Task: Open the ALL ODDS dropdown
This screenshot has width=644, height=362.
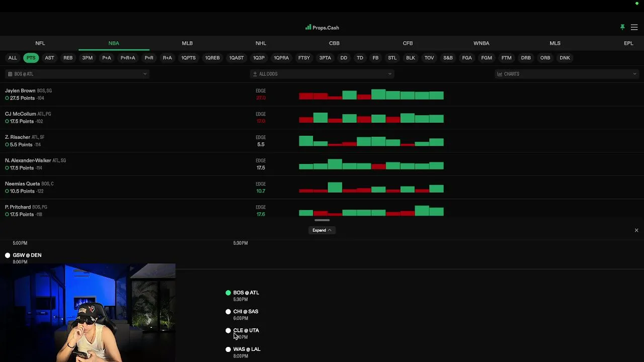Action: [x=322, y=74]
